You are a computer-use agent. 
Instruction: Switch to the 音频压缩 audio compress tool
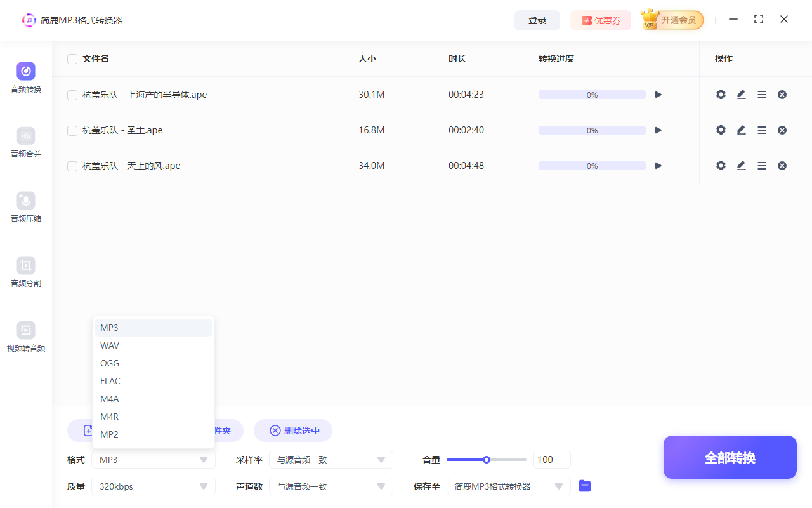pos(25,208)
